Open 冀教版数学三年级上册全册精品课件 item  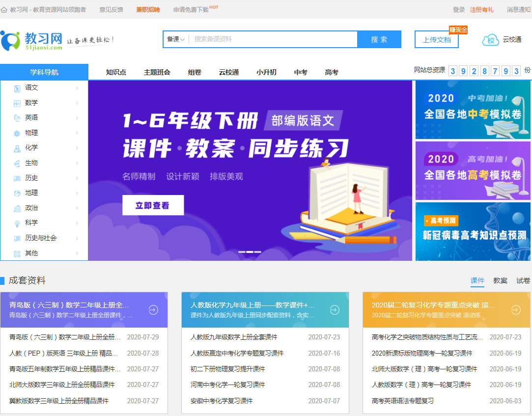click(59, 401)
